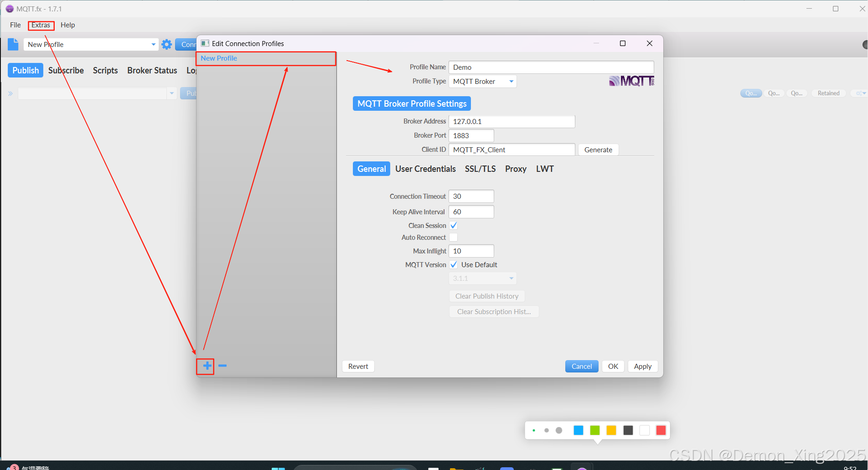Select the General settings tab
Viewport: 868px width, 470px height.
click(x=372, y=169)
